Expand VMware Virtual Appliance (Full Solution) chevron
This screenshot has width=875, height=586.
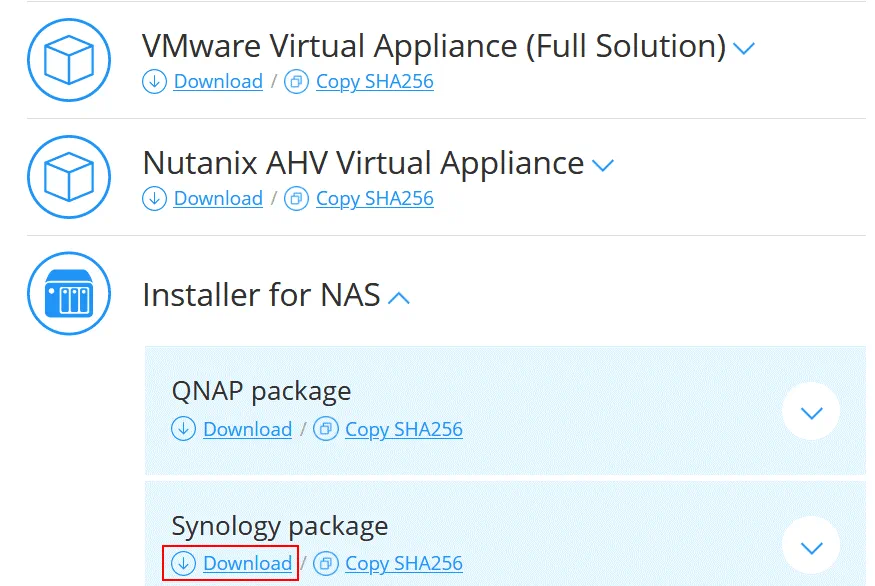(x=743, y=48)
